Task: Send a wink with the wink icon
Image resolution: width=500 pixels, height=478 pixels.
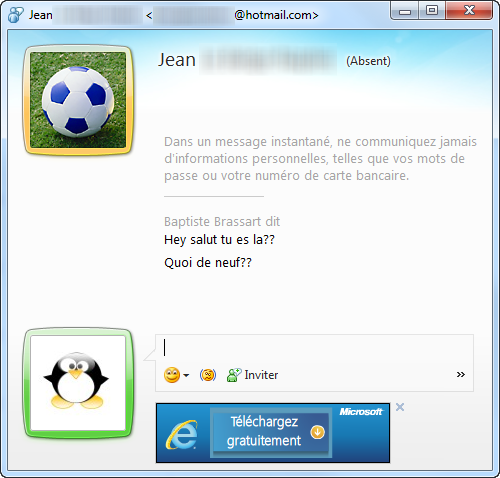Action: click(208, 375)
